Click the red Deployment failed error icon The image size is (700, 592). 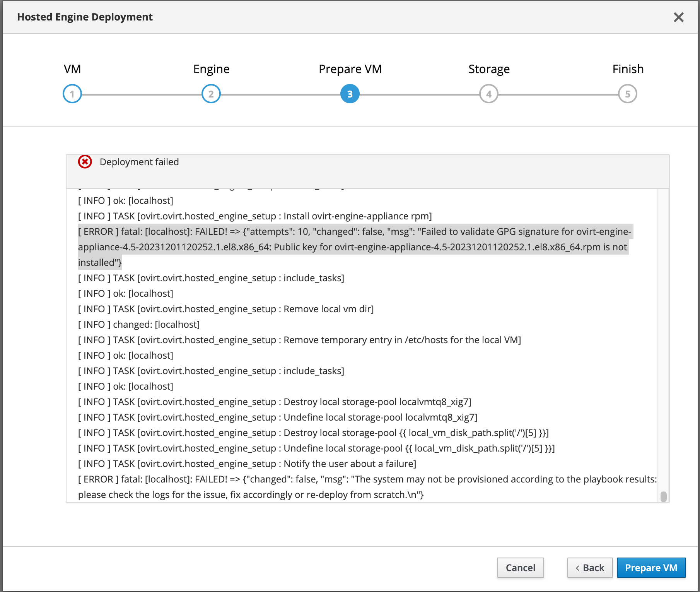point(85,162)
